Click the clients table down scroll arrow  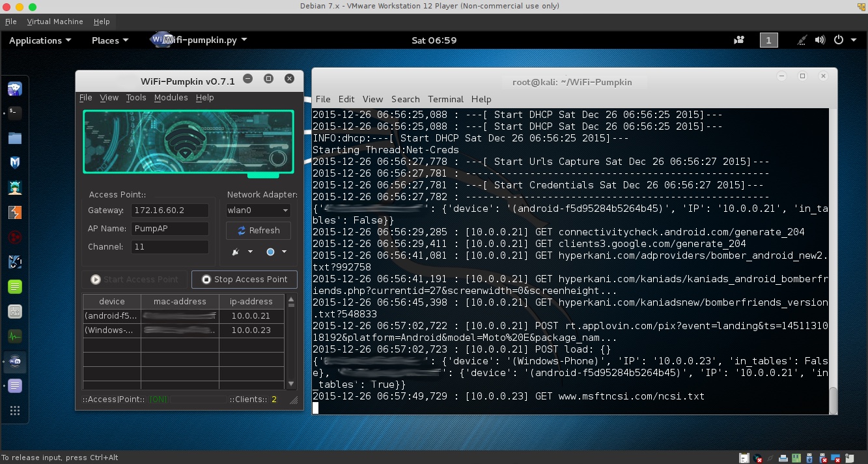pyautogui.click(x=291, y=384)
